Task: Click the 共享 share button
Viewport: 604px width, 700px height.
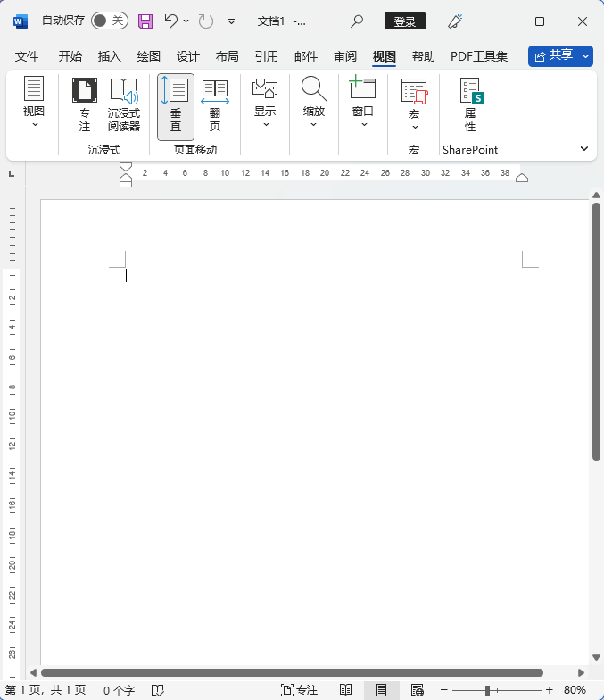Action: [x=553, y=55]
